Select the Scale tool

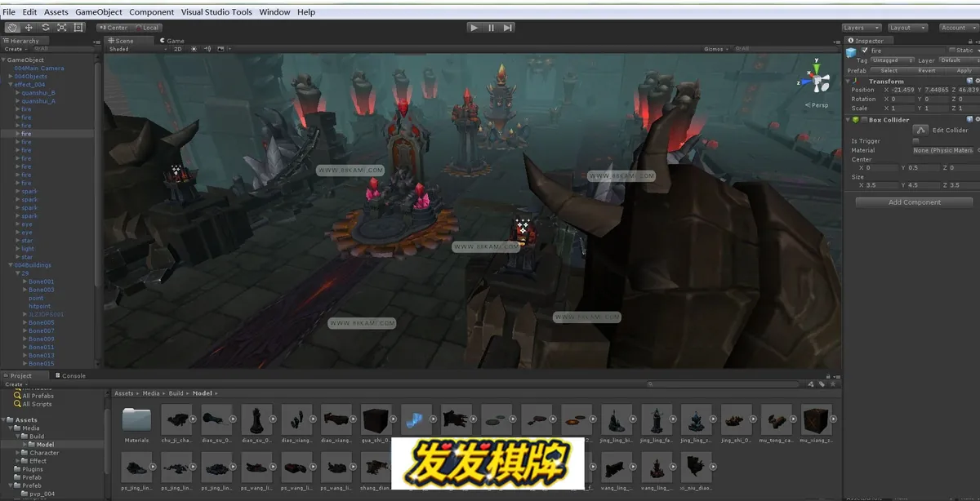point(61,27)
